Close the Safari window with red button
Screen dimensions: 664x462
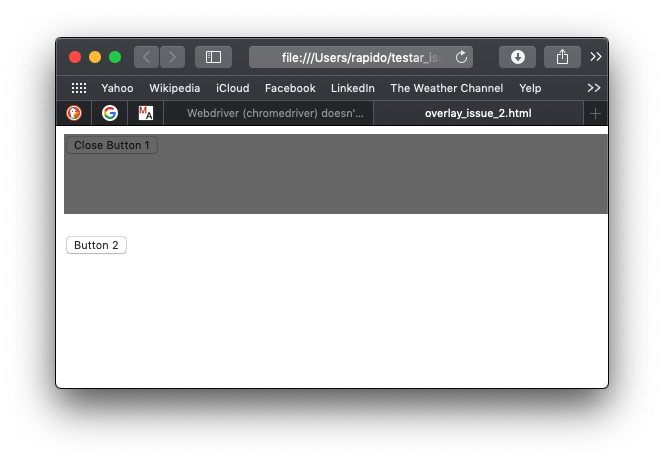(x=75, y=57)
